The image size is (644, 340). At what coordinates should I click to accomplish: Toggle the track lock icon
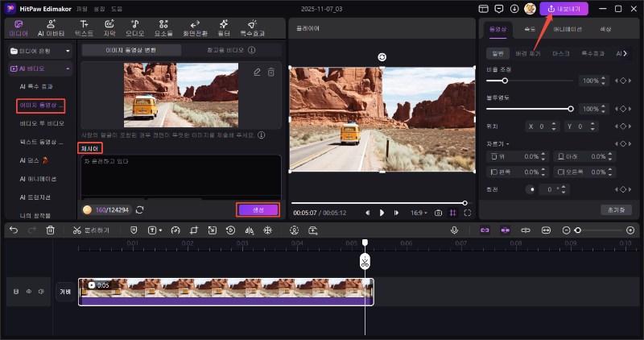point(16,292)
